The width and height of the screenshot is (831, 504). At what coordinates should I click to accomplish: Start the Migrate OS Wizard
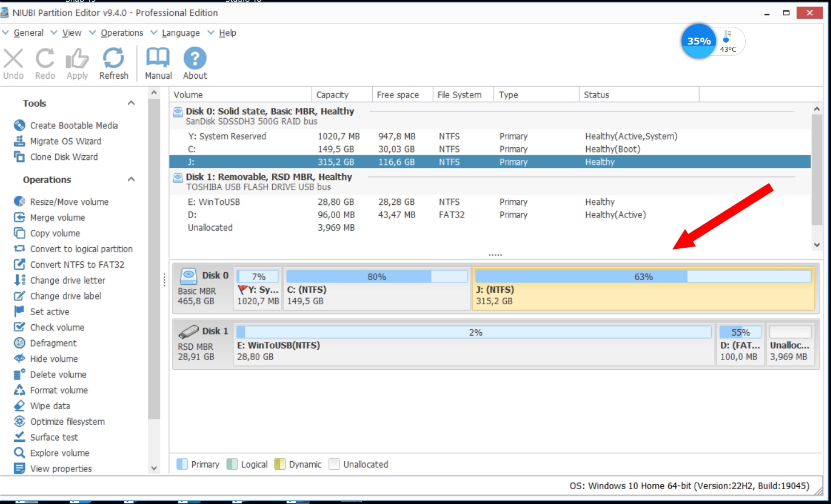(66, 141)
